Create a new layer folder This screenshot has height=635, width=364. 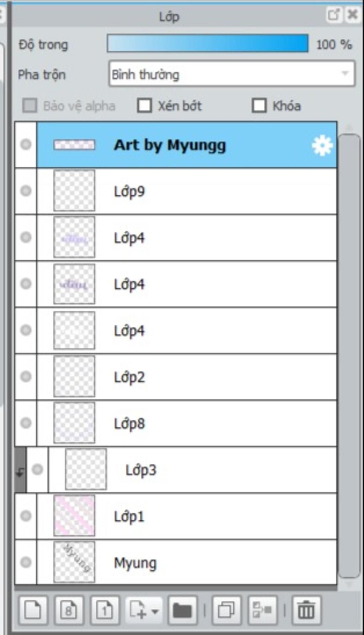coord(183,610)
